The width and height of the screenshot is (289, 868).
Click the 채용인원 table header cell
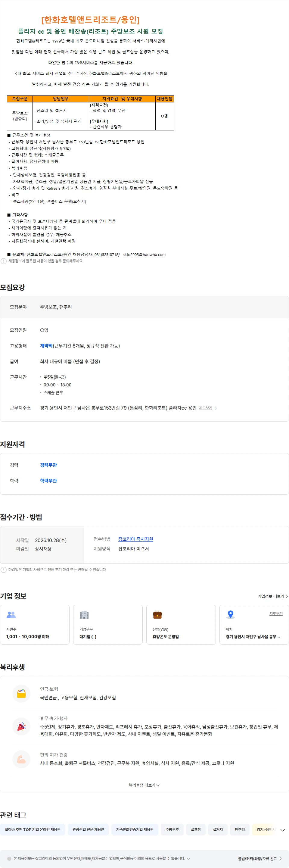click(x=164, y=99)
